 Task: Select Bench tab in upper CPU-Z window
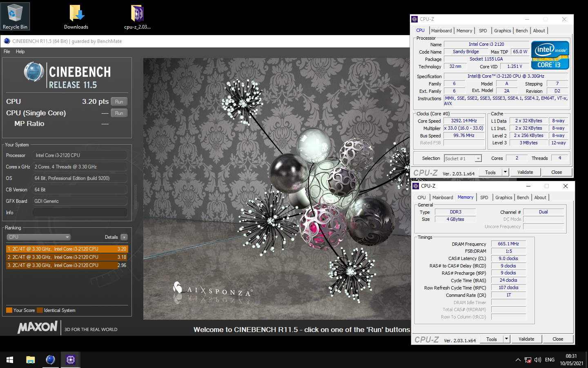pyautogui.click(x=521, y=31)
